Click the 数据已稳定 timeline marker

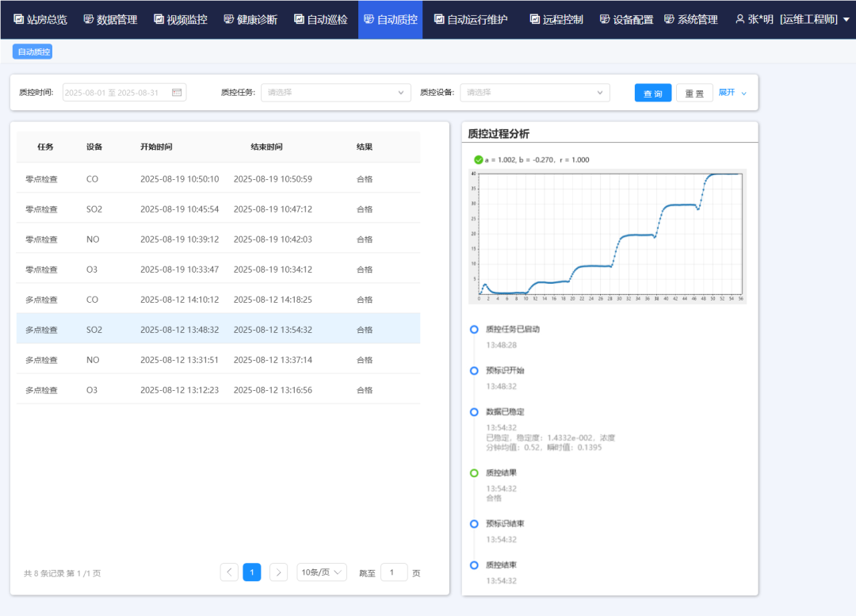coord(474,411)
